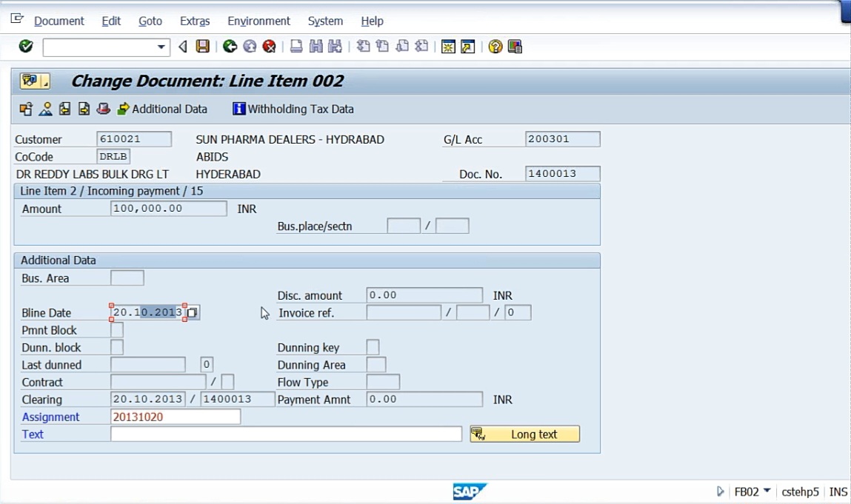Click the Find Next binoculars icon
Screen dimensions: 851x504
point(335,47)
